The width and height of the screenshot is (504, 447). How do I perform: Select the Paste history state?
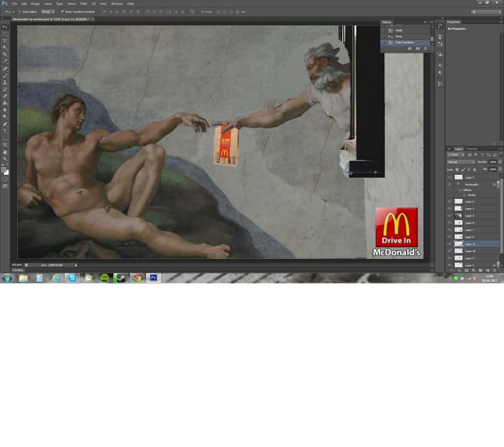[x=405, y=30]
